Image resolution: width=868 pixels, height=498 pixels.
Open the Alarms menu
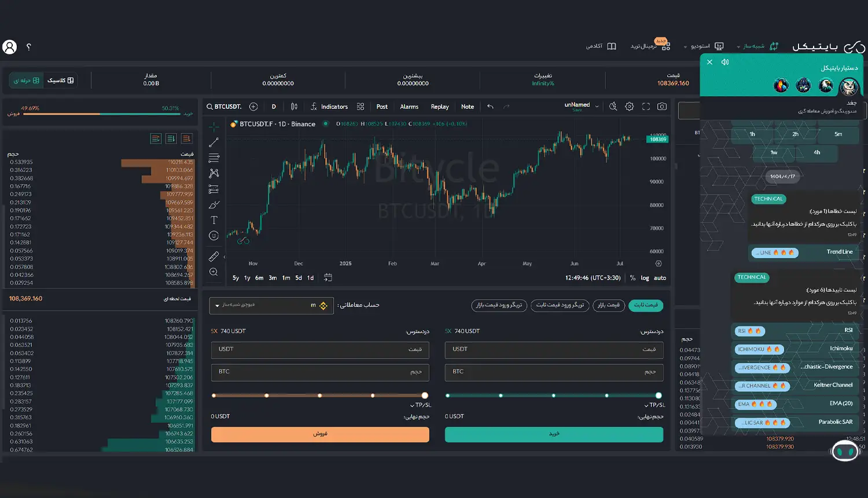pyautogui.click(x=409, y=107)
